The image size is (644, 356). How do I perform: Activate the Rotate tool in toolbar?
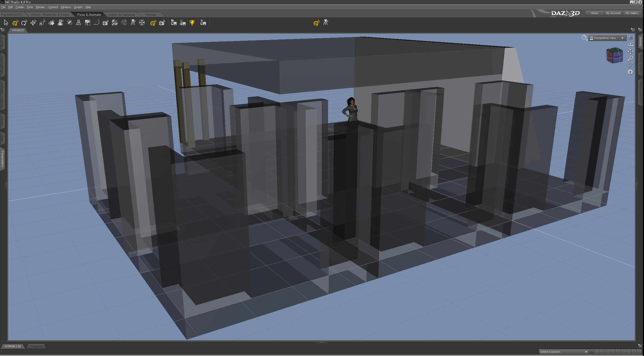24,23
